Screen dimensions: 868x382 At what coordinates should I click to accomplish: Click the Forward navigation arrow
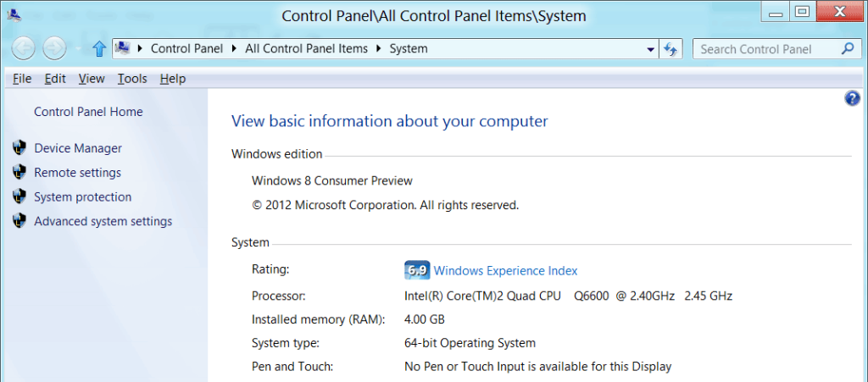point(54,48)
